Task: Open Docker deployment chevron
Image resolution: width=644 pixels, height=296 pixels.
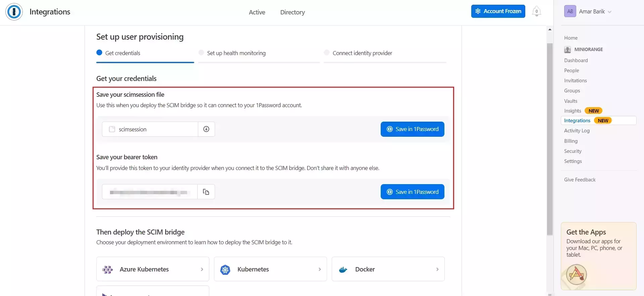Action: click(437, 269)
